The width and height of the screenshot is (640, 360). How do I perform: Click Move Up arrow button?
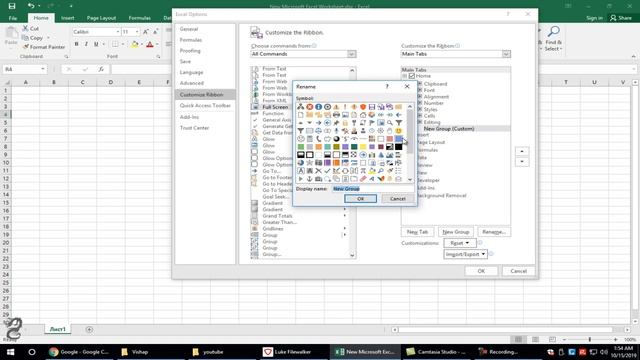522,151
